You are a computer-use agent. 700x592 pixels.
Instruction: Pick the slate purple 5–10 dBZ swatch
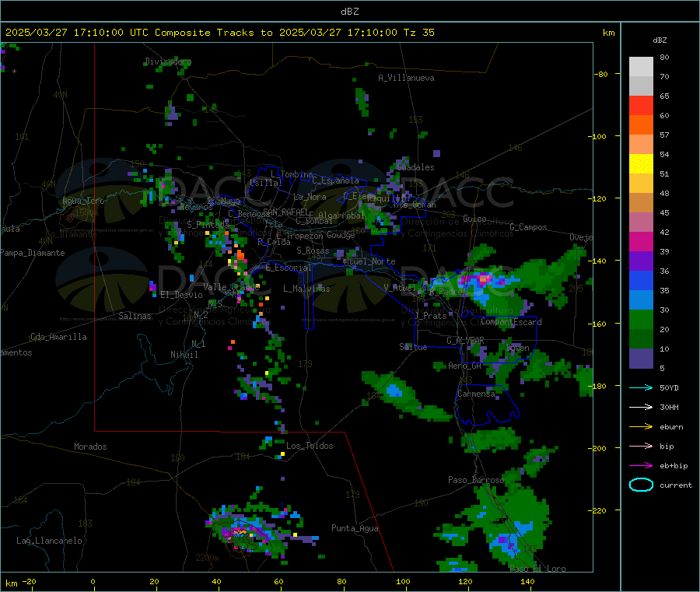pos(641,359)
